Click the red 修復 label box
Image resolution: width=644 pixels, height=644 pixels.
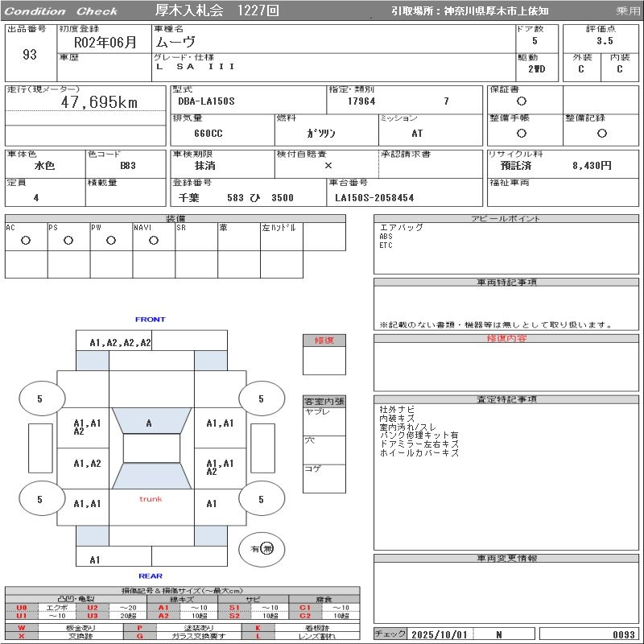click(324, 341)
